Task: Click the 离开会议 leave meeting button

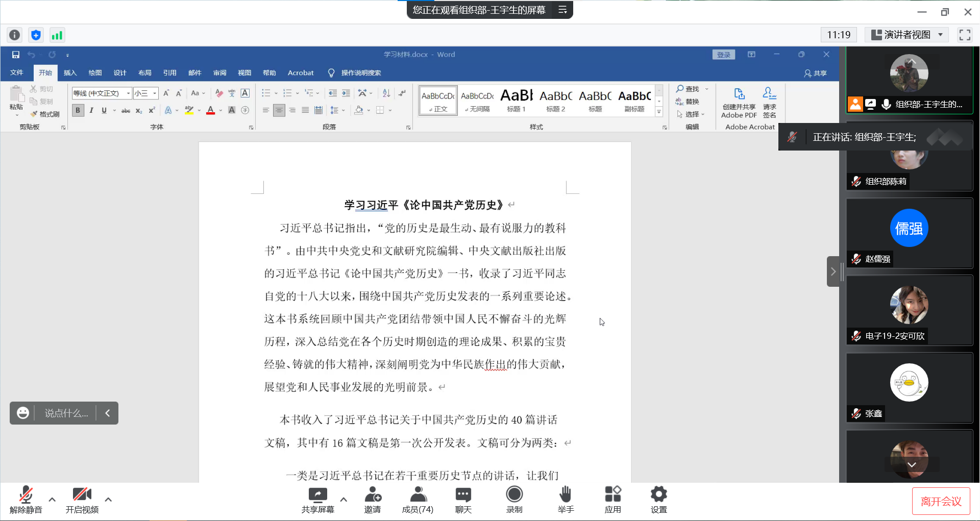Action: [x=941, y=502]
